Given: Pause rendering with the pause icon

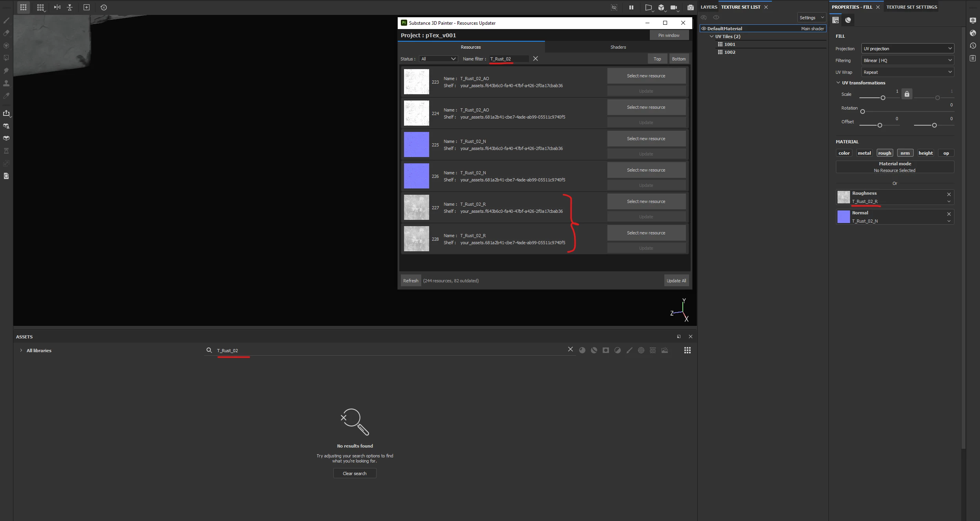Looking at the screenshot, I should coord(631,7).
